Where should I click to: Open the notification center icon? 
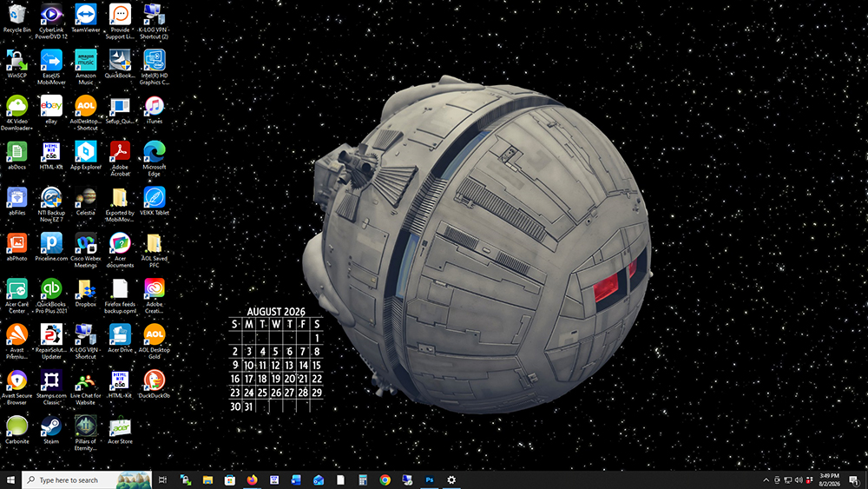[854, 480]
